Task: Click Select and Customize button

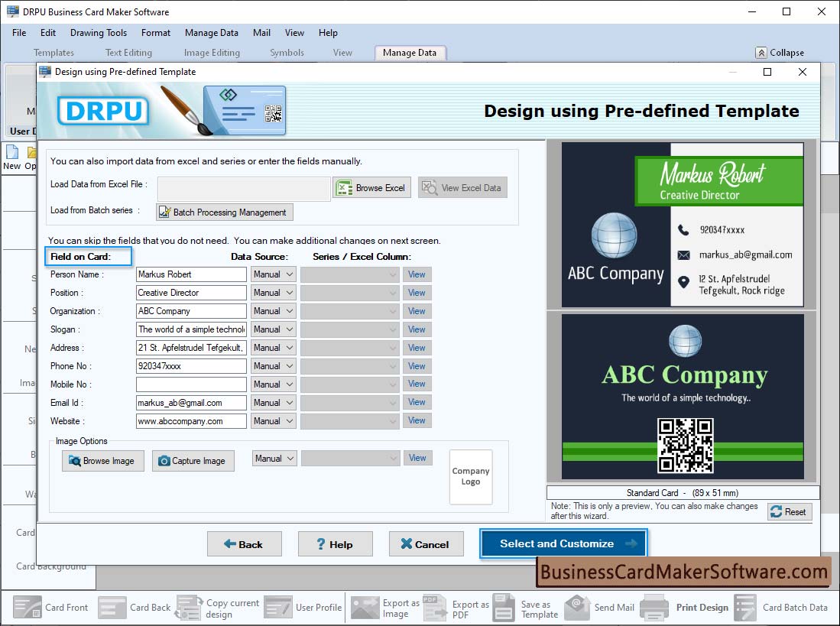Action: point(563,543)
